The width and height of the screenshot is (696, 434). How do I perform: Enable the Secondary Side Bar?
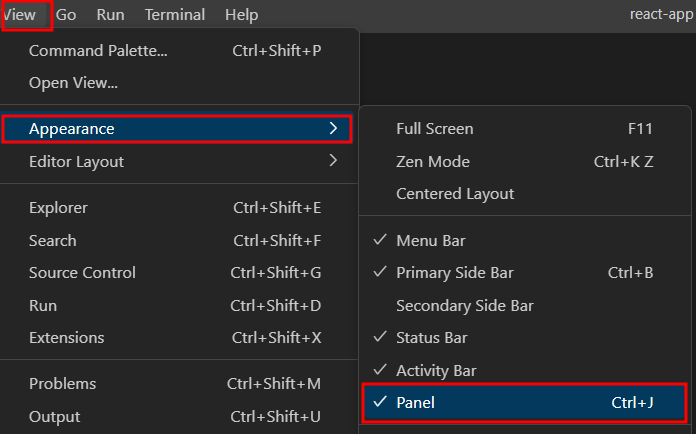pyautogui.click(x=525, y=305)
